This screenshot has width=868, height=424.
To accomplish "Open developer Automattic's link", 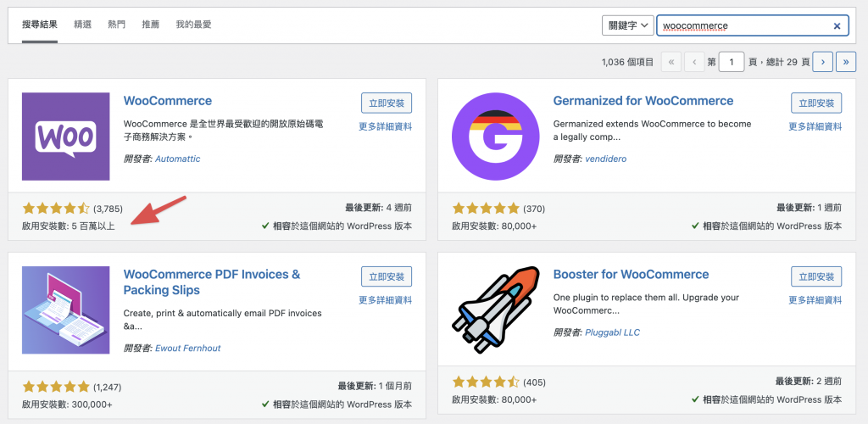I will tap(178, 159).
